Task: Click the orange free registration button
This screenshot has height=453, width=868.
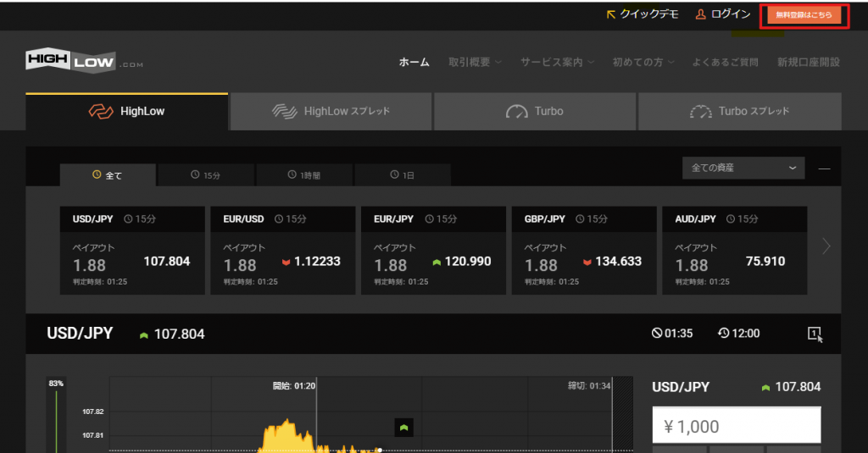Action: click(x=804, y=15)
